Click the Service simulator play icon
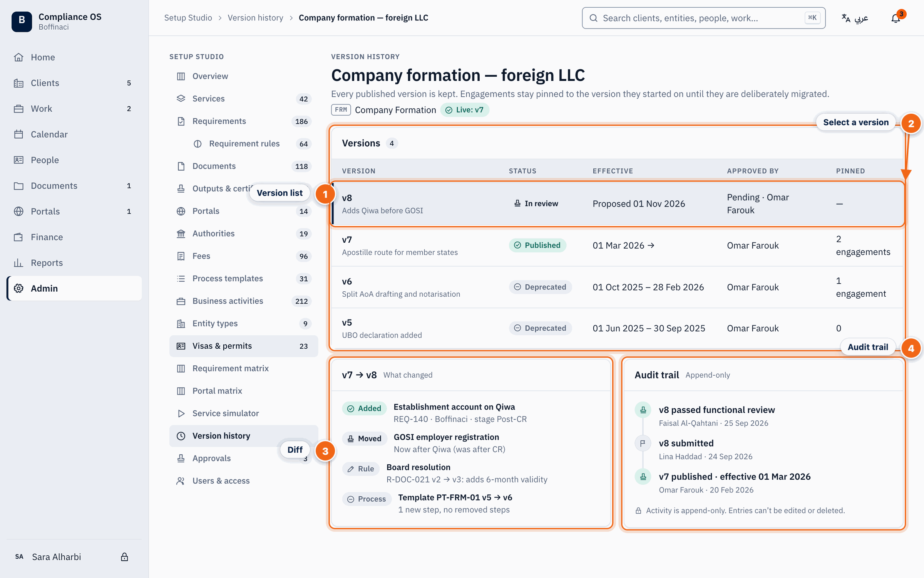924x578 pixels. [181, 413]
